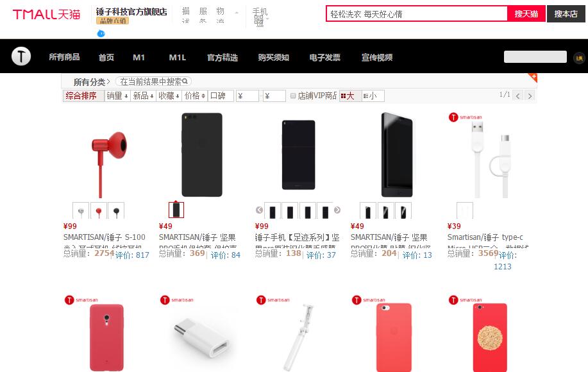Toggle the 店铺VIP商品 checkbox

coord(293,96)
